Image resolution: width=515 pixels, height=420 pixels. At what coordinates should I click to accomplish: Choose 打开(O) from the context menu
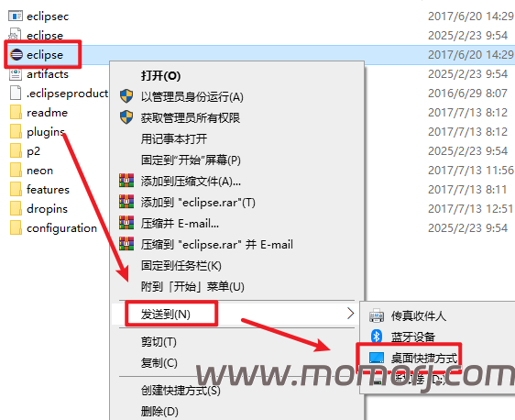(160, 76)
